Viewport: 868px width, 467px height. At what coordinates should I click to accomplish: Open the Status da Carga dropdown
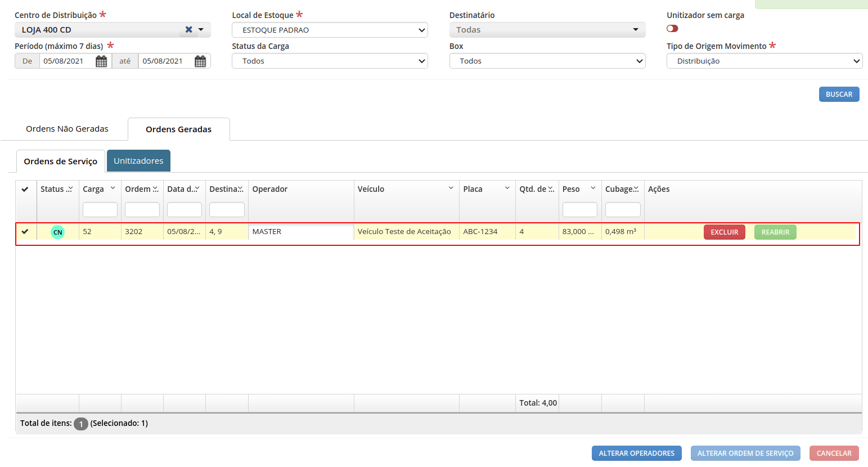(330, 61)
